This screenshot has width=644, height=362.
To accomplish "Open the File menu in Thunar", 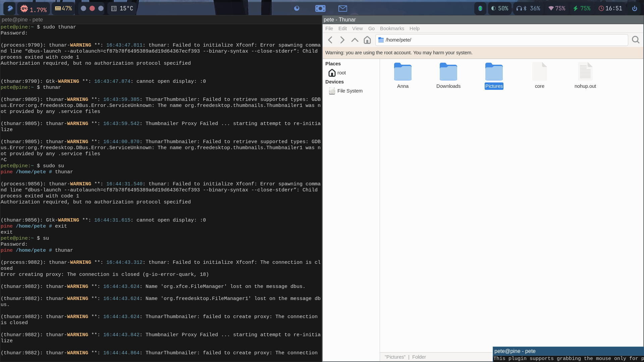I will [329, 28].
